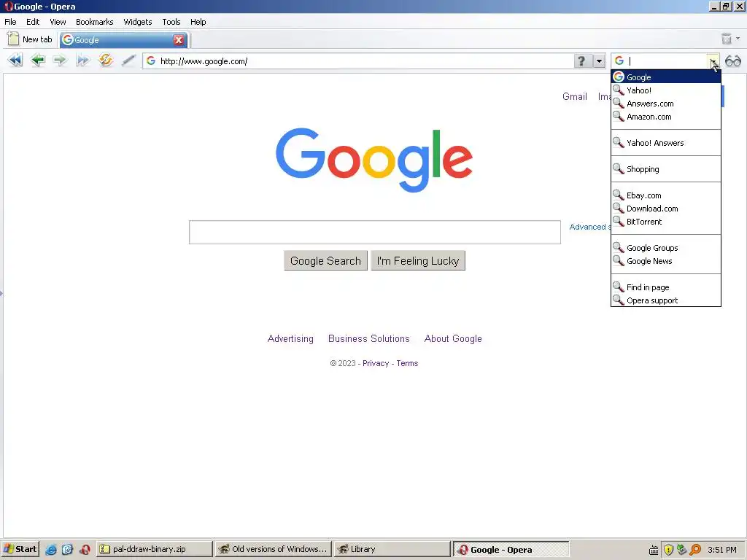This screenshot has height=560, width=747.
Task: Switch to pal-ddraw-binary.zip taskbar window
Action: pyautogui.click(x=155, y=549)
